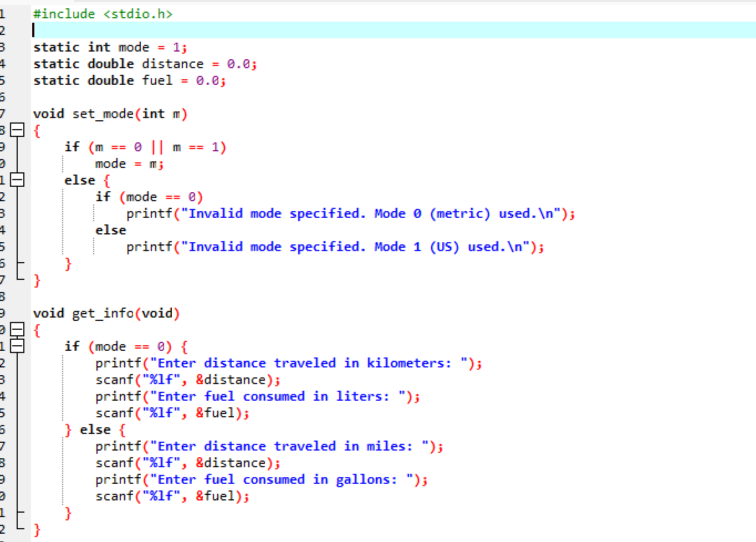This screenshot has height=542, width=756.
Task: Click 'static double distance = 0.0;' line
Action: click(145, 64)
